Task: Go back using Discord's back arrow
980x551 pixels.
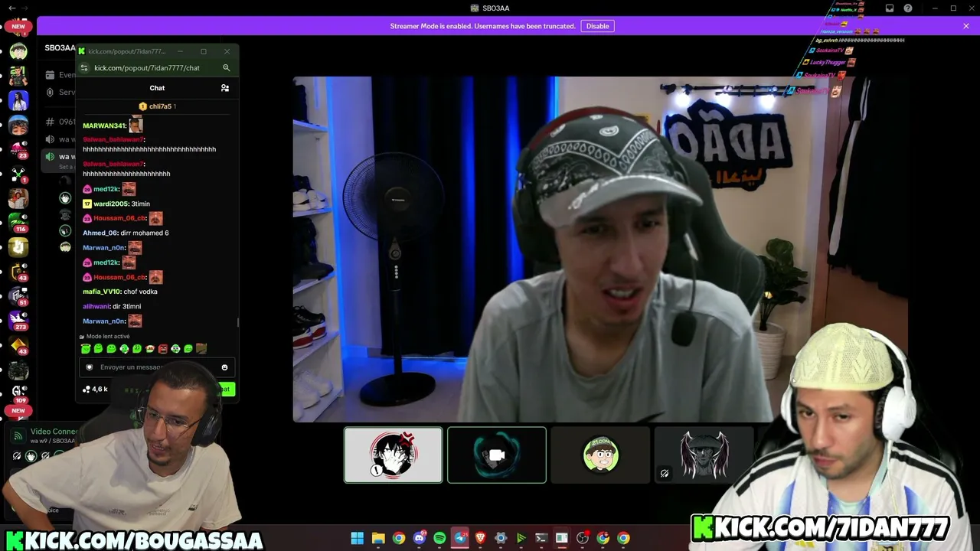Action: click(11, 8)
